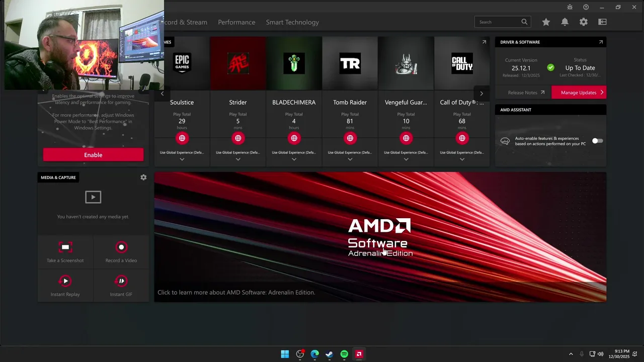Pop out the games panel arrow

point(484,42)
